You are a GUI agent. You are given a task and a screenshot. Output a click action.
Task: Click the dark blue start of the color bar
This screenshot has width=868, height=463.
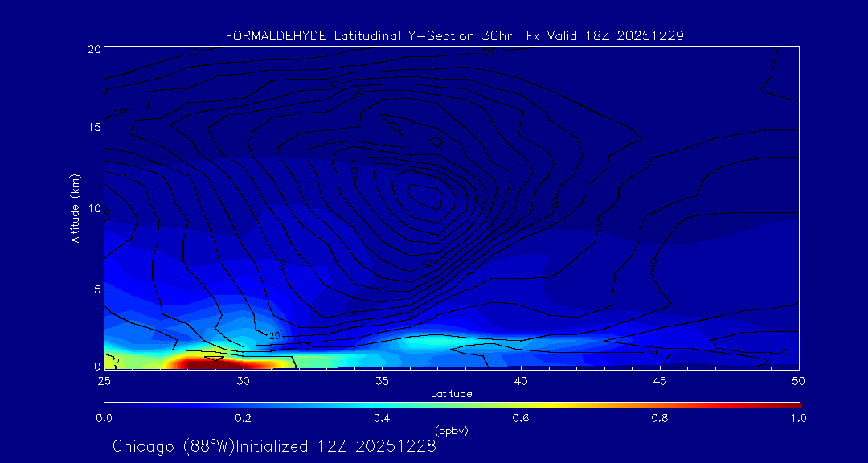coord(108,404)
